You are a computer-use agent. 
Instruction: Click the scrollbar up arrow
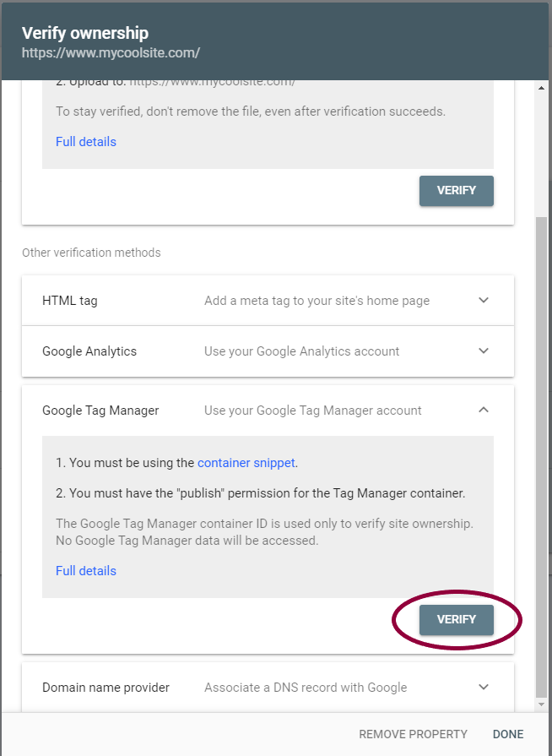541,88
